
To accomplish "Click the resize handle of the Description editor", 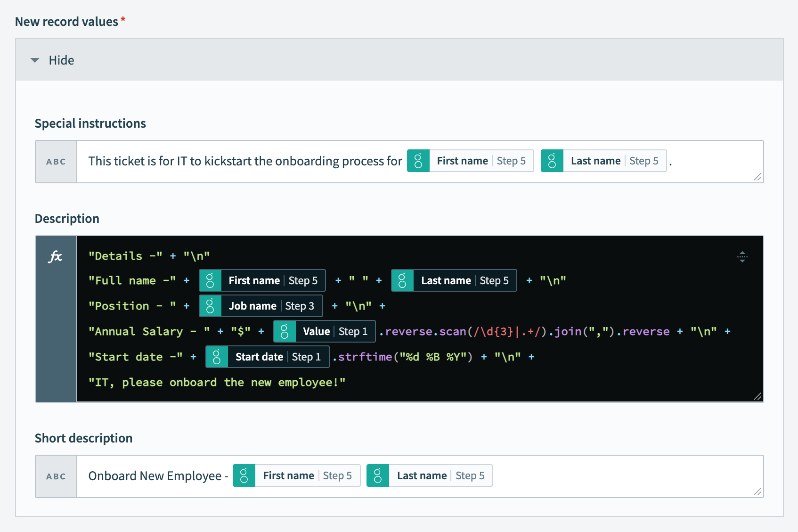I will pos(758,397).
